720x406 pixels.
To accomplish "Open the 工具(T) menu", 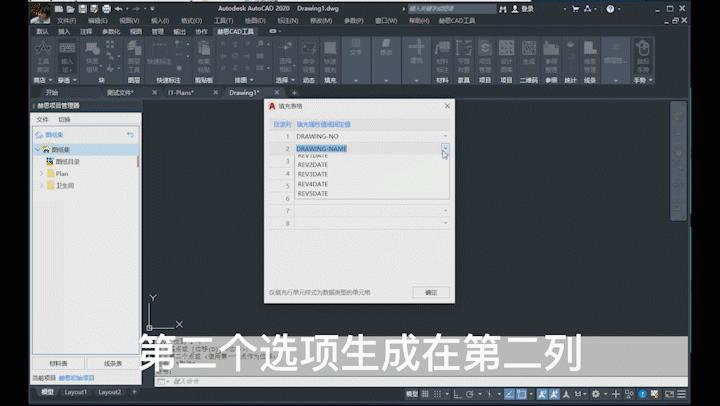I will [x=223, y=21].
